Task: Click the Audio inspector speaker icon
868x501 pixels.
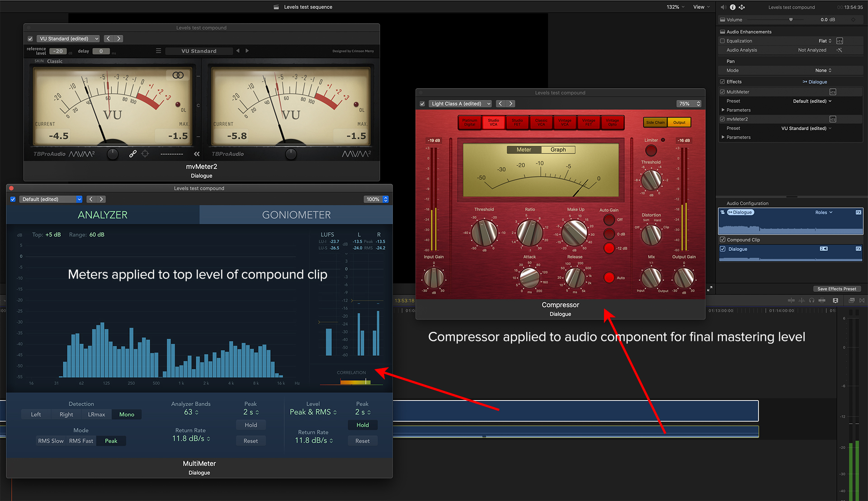Action: tap(723, 7)
